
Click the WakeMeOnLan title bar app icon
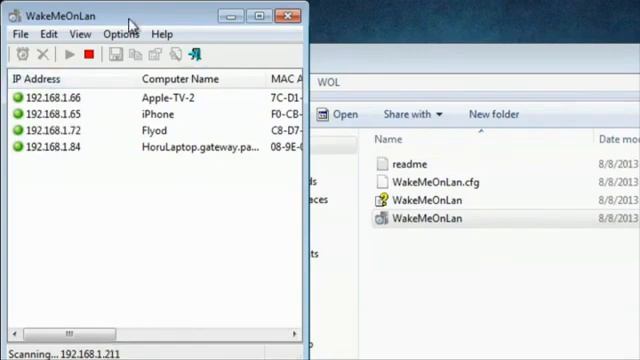tap(15, 16)
